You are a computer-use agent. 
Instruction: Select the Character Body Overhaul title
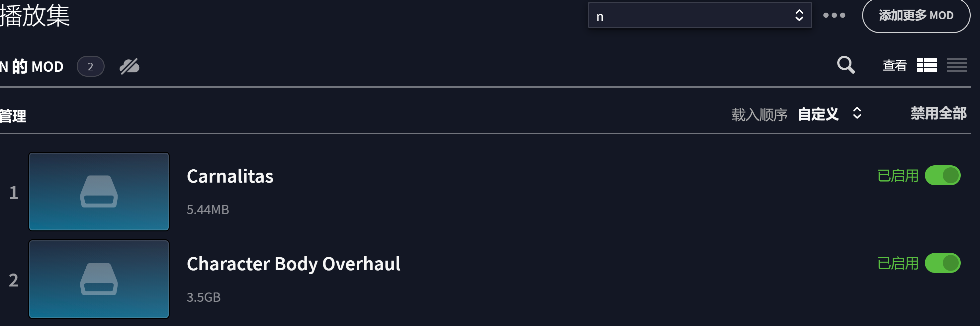[x=293, y=264]
